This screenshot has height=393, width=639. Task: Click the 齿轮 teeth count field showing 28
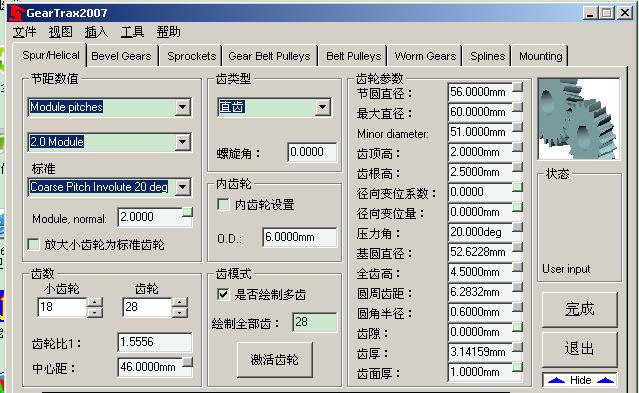click(x=147, y=307)
